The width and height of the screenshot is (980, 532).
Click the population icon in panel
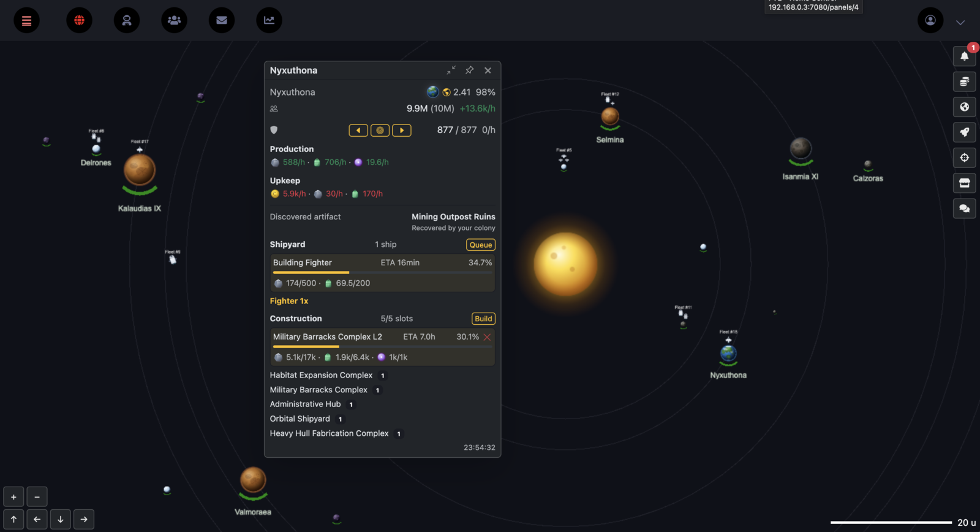pos(274,108)
